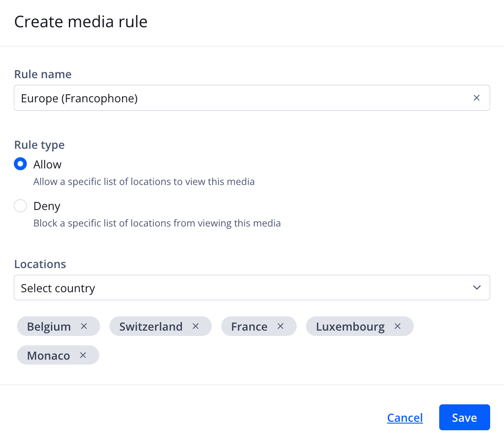Select the Allow rule type
504x445 pixels.
(20, 164)
